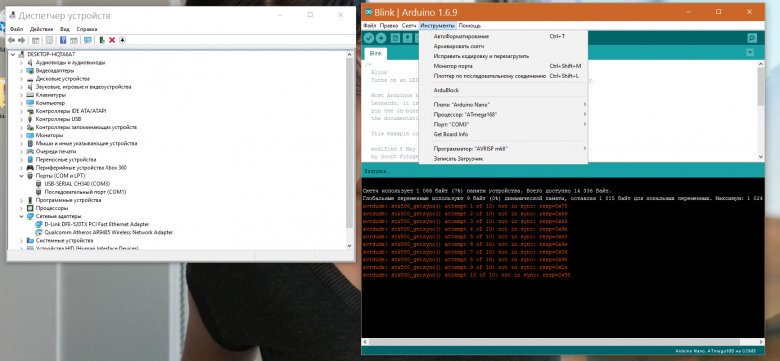The width and height of the screenshot is (780, 361).
Task: Open the tab dropdown arrow in Arduino
Action: pyautogui.click(x=750, y=53)
